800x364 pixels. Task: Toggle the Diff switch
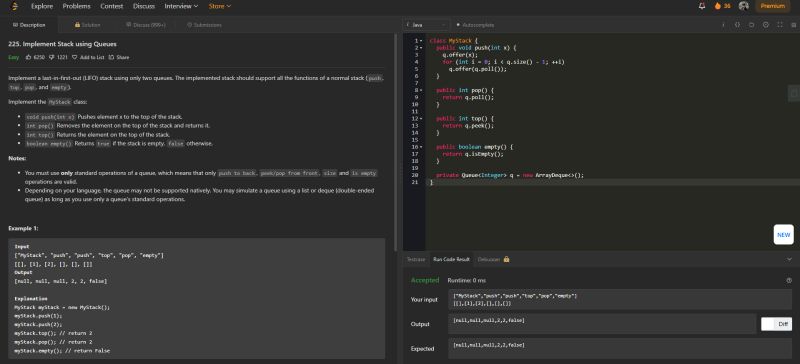tap(777, 324)
